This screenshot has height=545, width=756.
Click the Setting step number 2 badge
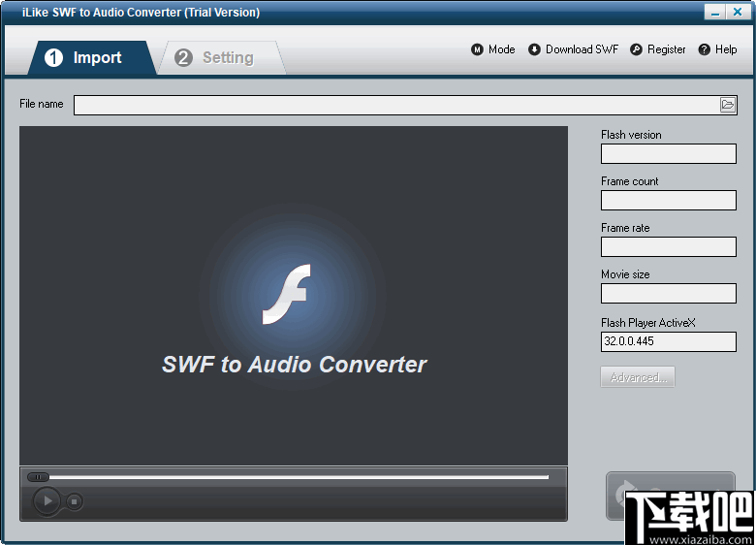pos(183,57)
